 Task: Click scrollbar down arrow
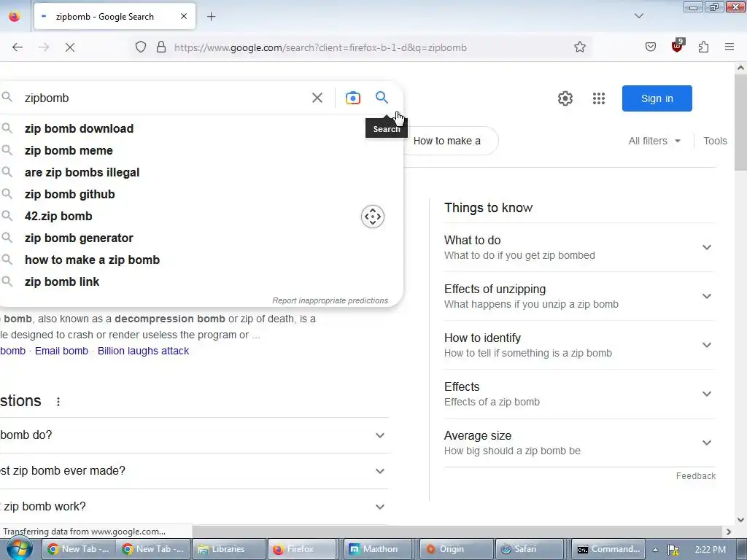coord(740,520)
